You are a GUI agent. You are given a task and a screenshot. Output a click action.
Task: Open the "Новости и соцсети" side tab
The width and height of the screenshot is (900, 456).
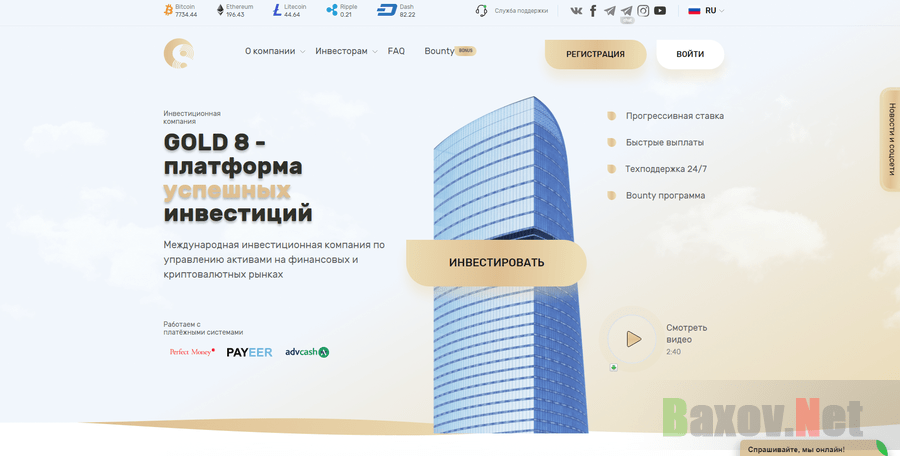click(x=891, y=140)
